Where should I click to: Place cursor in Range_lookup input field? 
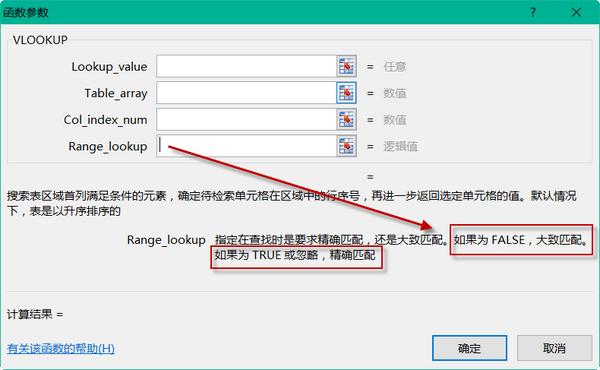click(246, 146)
